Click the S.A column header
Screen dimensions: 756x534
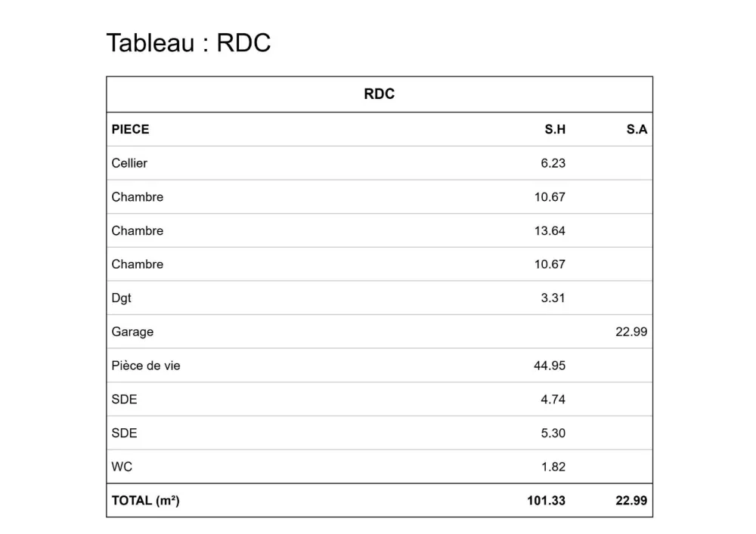point(637,129)
